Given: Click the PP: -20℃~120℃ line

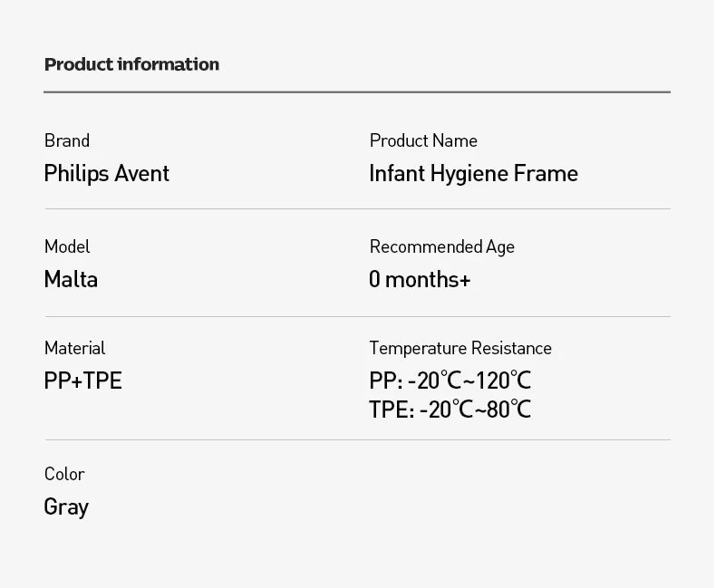Looking at the screenshot, I should [x=450, y=381].
